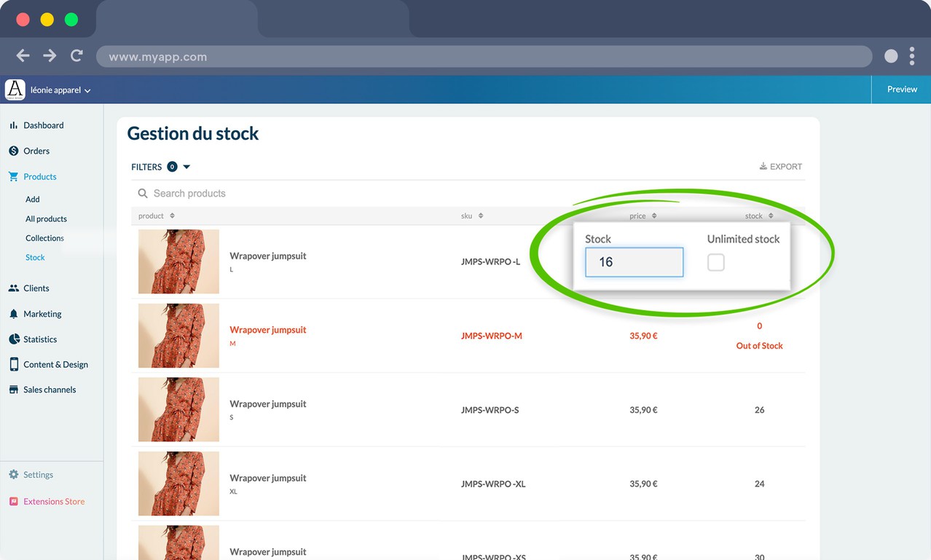The image size is (931, 560).
Task: Click the Out of Stock label
Action: (759, 346)
